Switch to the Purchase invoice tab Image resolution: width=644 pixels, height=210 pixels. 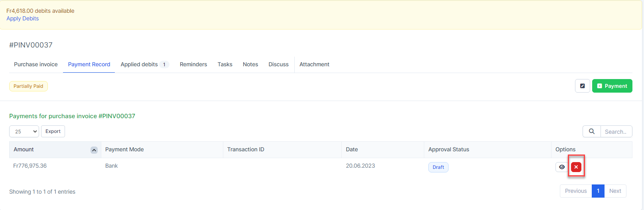(36, 64)
